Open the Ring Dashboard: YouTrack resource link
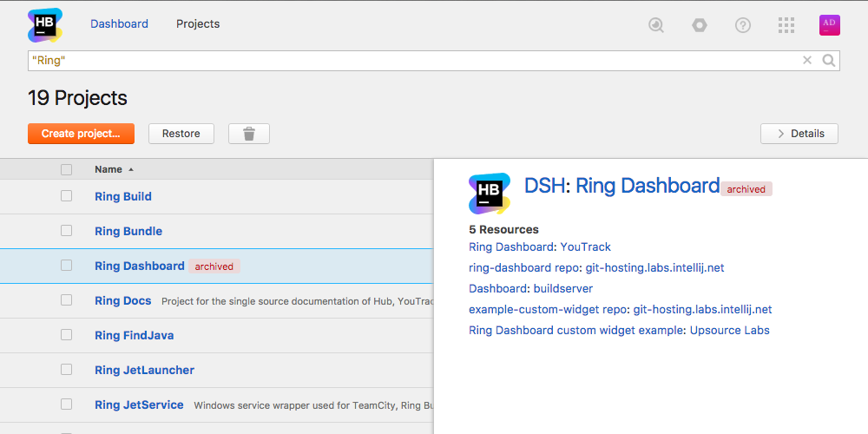 [x=540, y=247]
